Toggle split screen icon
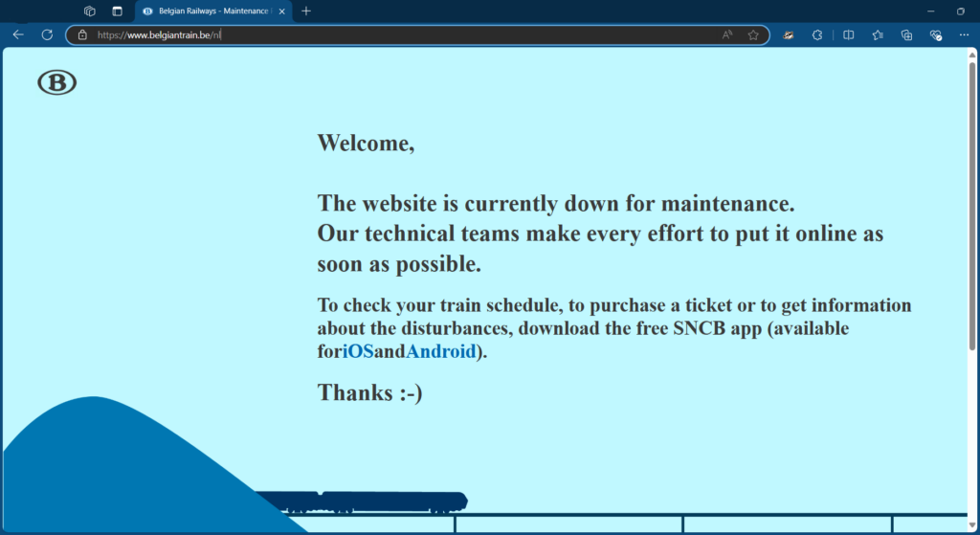Viewport: 980px width, 535px height. pyautogui.click(x=848, y=35)
